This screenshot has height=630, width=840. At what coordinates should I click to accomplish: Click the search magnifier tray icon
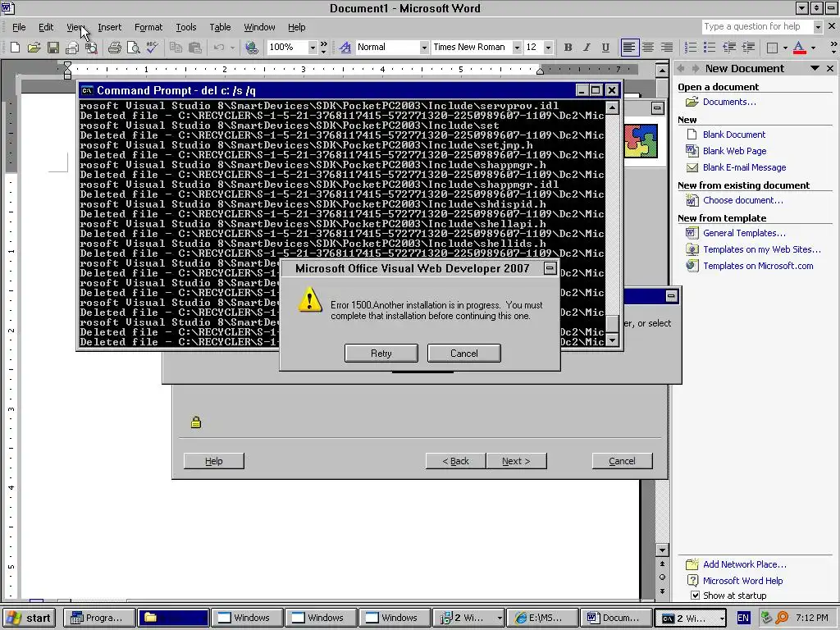[782, 618]
